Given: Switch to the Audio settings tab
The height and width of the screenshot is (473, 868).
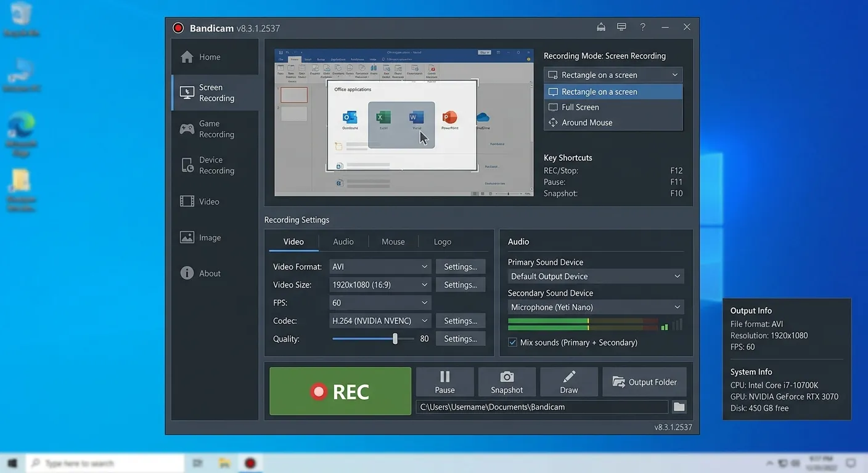Looking at the screenshot, I should 343,242.
